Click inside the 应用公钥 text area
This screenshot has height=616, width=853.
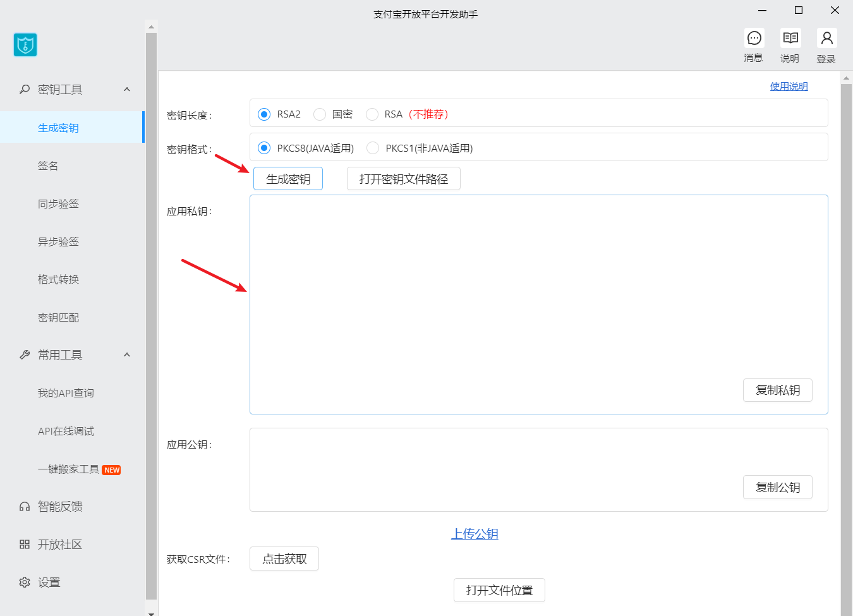click(x=539, y=470)
